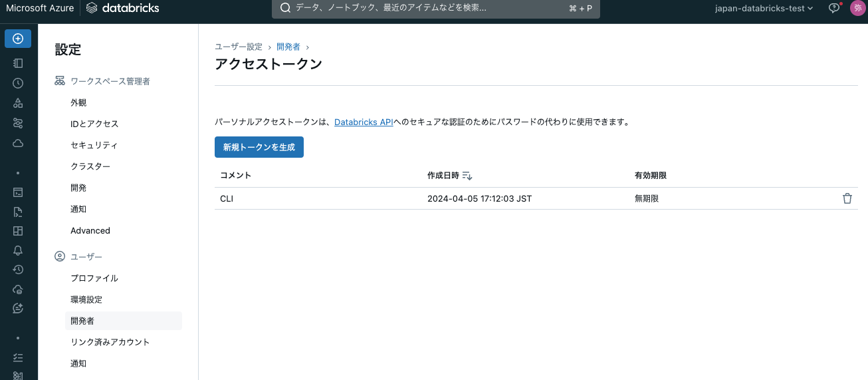Click the ユーザー section heading
This screenshot has height=380, width=868.
[x=86, y=256]
